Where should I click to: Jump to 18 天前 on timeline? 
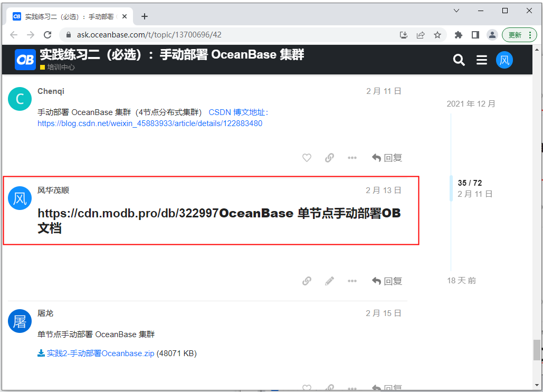click(462, 281)
